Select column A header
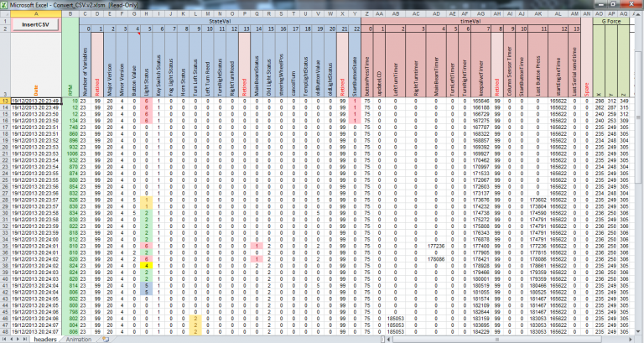Viewport: 644px width, 343px height. tap(36, 13)
